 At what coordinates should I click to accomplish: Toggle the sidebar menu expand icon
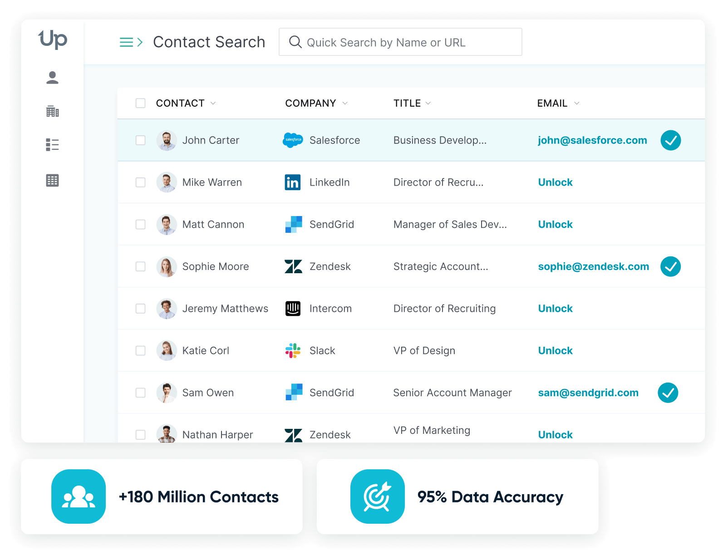[131, 42]
